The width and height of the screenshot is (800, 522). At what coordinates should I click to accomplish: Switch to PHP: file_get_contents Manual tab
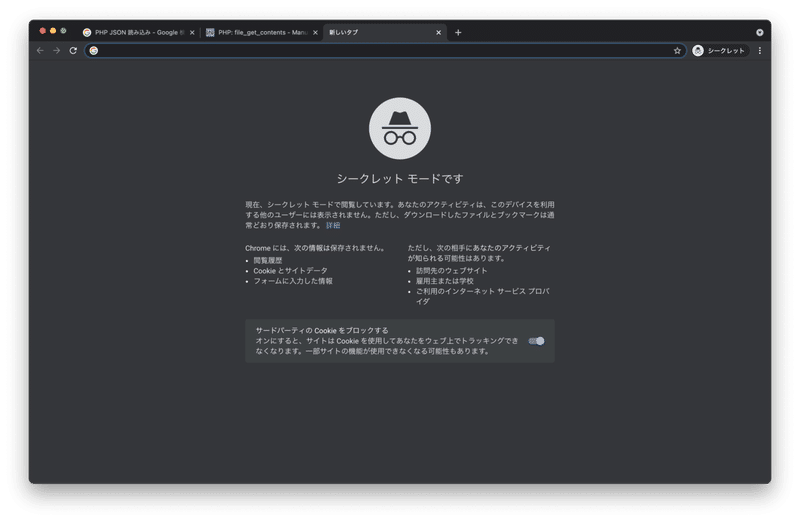(262, 33)
